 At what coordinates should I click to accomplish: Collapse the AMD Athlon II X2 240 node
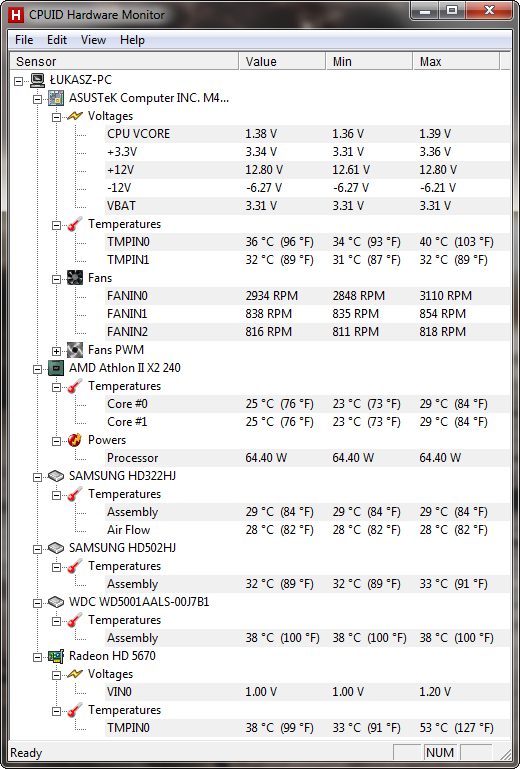38,369
